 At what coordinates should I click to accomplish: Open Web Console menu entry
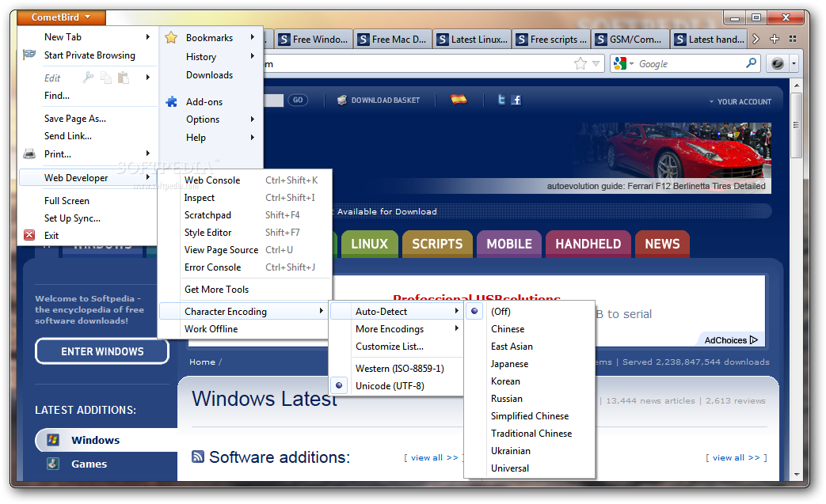[246, 180]
